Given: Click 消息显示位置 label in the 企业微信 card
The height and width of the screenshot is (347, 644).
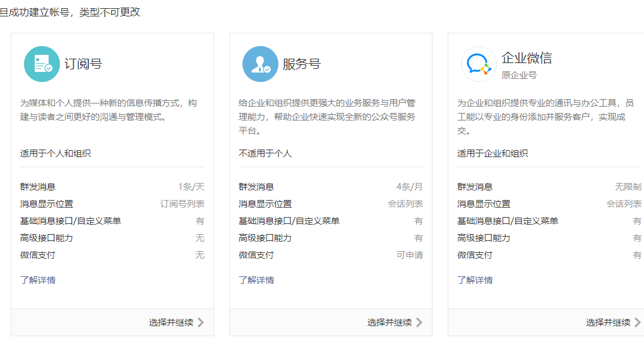Looking at the screenshot, I should point(484,204).
